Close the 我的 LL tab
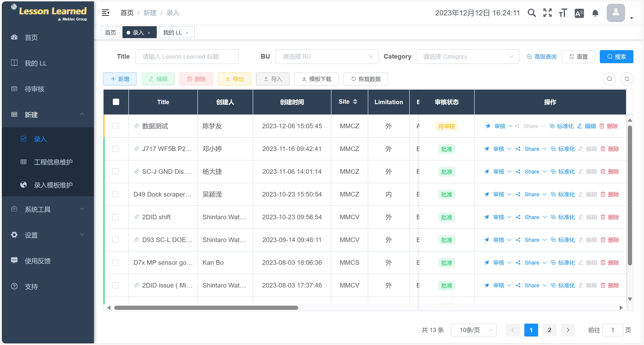Screen dimensions: 644x345 coord(187,33)
